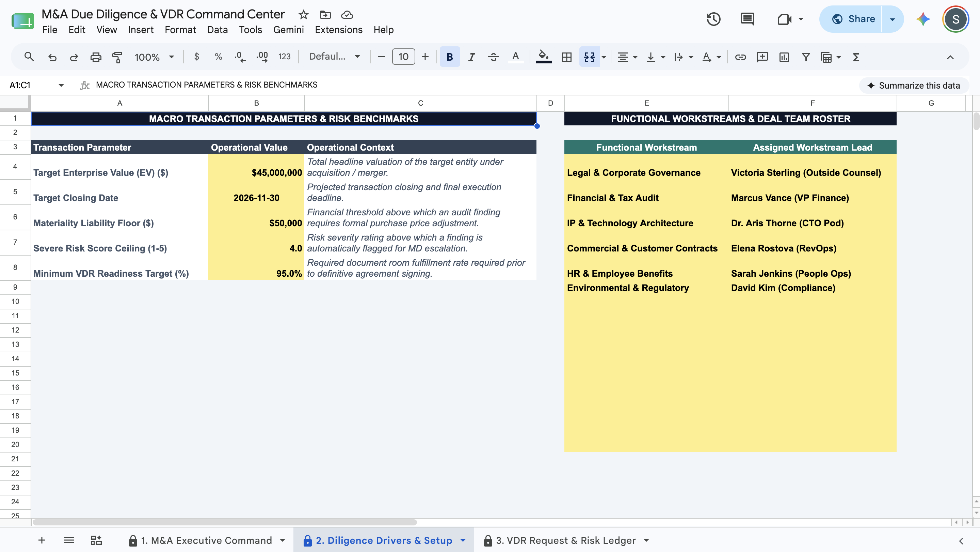
Task: Click the insert chart icon
Action: [x=784, y=57]
